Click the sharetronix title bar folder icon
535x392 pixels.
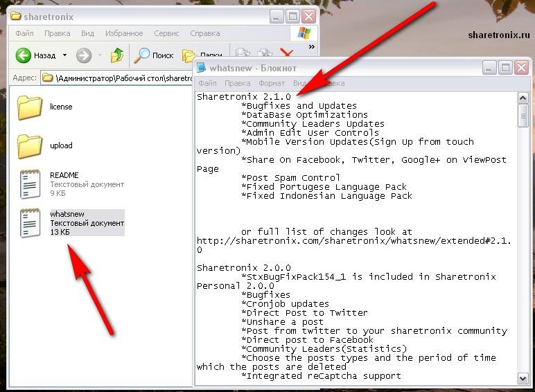(x=16, y=16)
